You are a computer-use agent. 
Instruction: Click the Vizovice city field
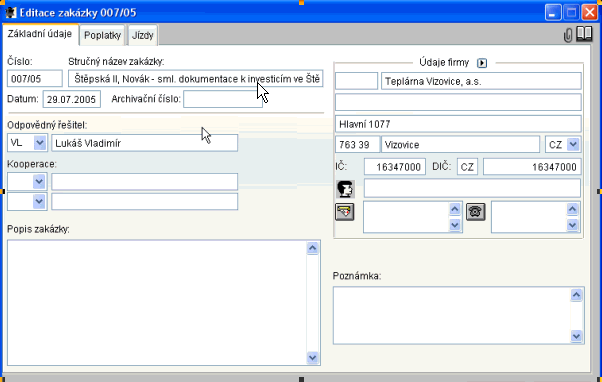[460, 144]
